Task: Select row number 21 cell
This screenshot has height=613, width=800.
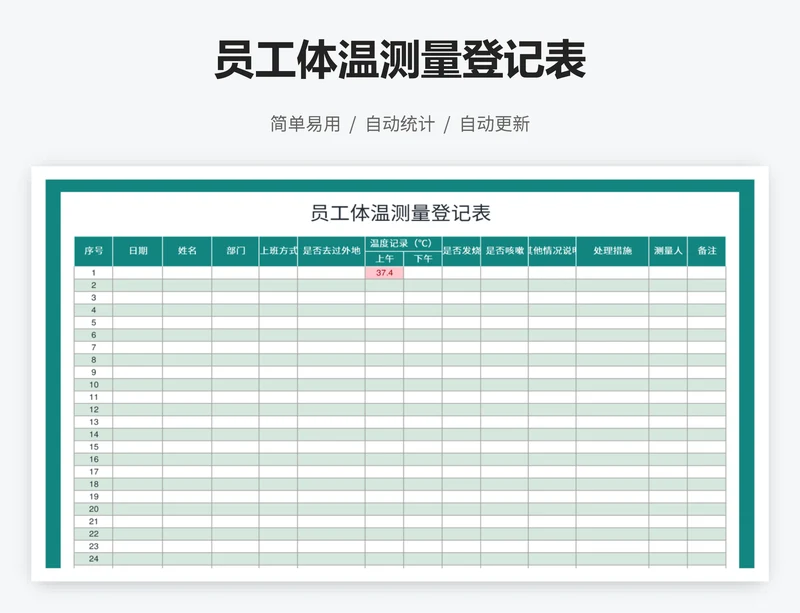Action: point(93,522)
